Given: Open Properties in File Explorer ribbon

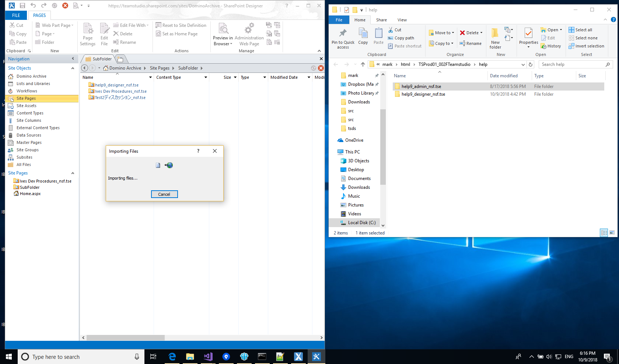Looking at the screenshot, I should (529, 38).
